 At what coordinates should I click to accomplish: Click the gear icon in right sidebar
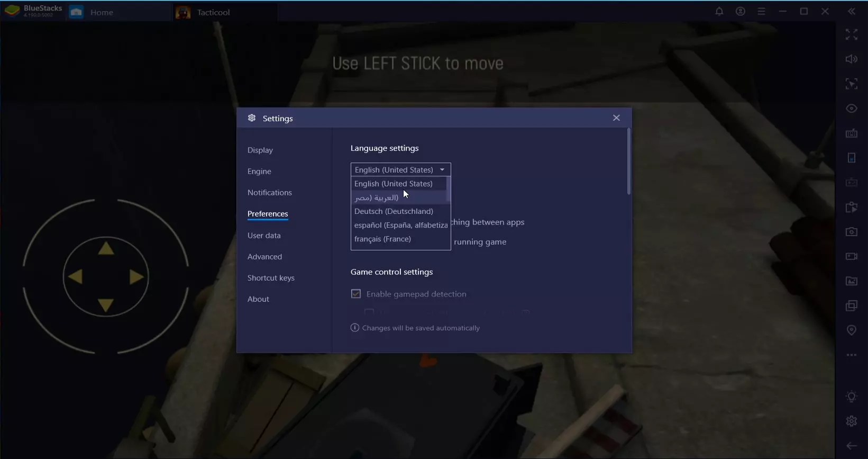[851, 421]
